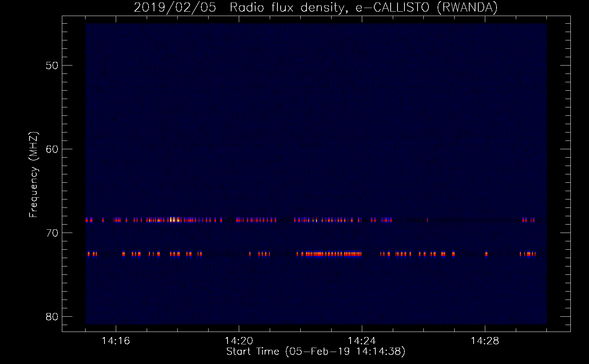Select the y-axis label 'Frequency (MHZ)'

tap(33, 174)
